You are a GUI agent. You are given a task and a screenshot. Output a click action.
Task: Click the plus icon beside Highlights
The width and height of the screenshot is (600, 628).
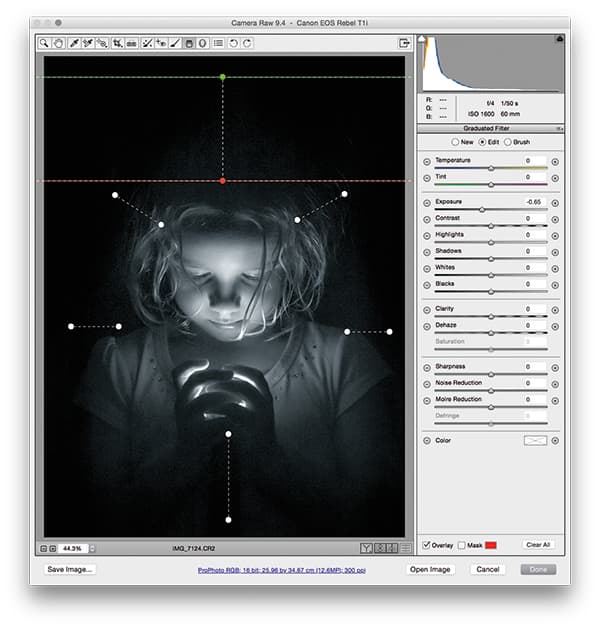555,236
